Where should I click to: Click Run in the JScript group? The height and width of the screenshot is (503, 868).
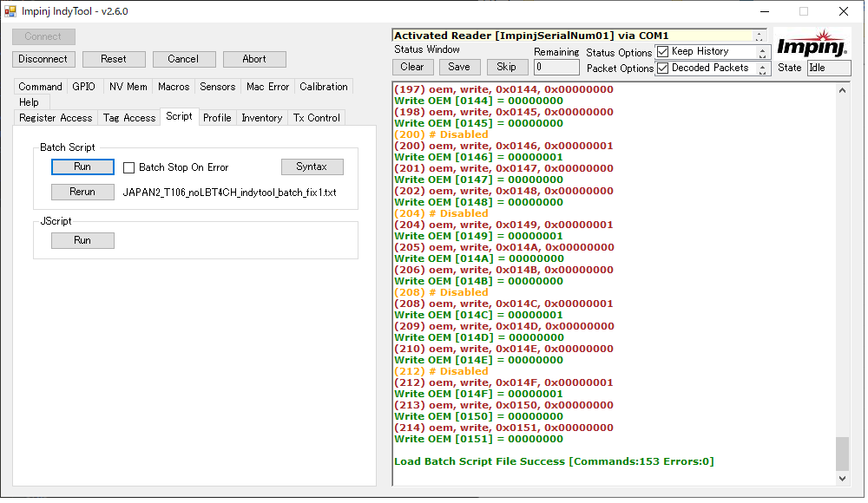[x=82, y=241]
